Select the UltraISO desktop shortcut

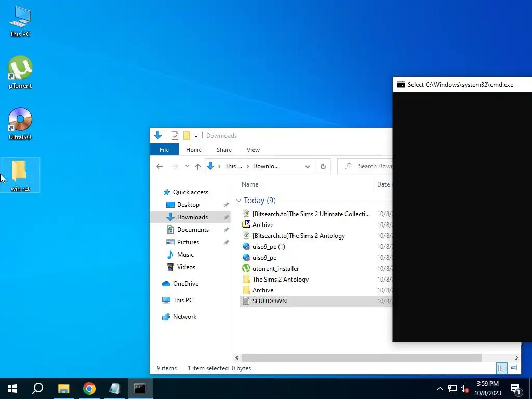pos(20,124)
